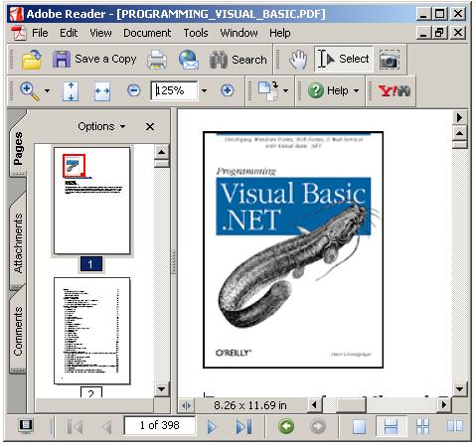Toggle navigation pane split arrows at bottom-left of document

coord(186,405)
